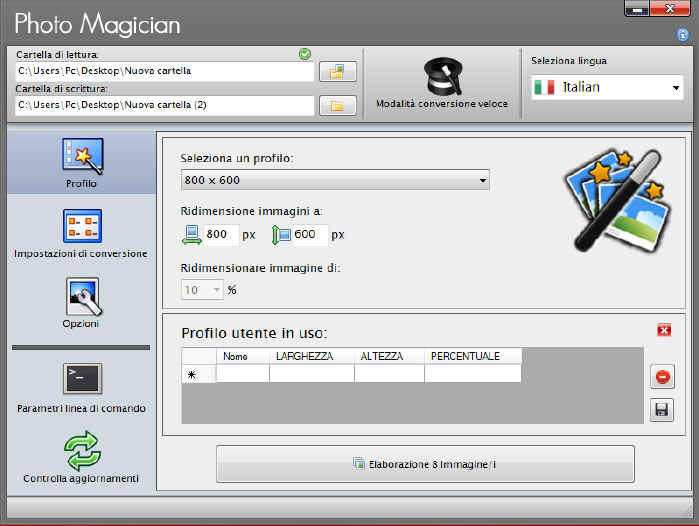The width and height of the screenshot is (699, 526).
Task: Browse for the Cartella di lettura folder
Action: pos(337,72)
